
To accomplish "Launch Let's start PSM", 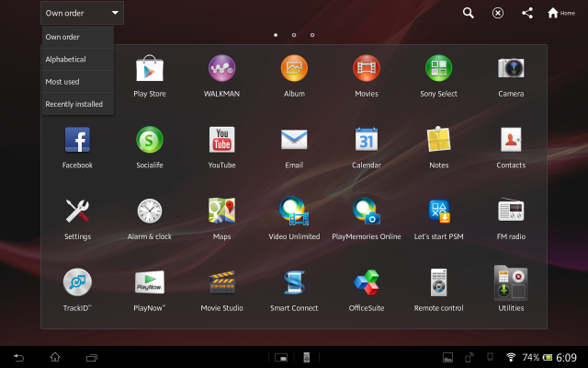I will pos(439,219).
